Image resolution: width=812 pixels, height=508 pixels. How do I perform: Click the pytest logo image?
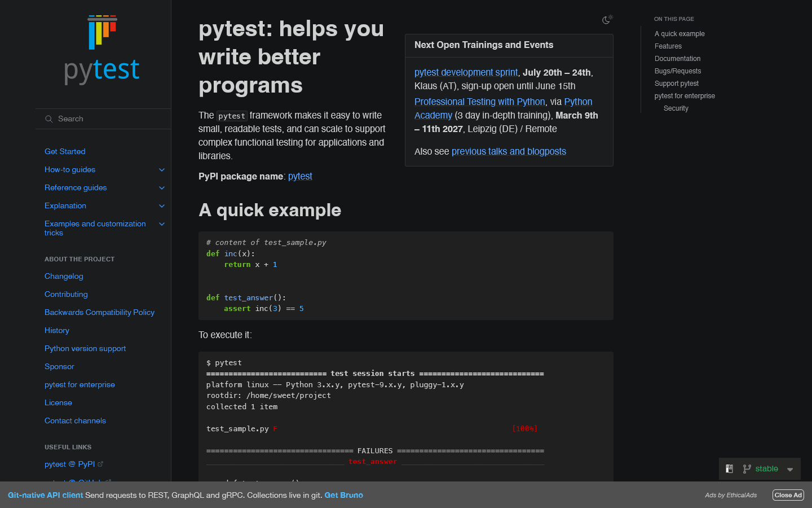102,50
